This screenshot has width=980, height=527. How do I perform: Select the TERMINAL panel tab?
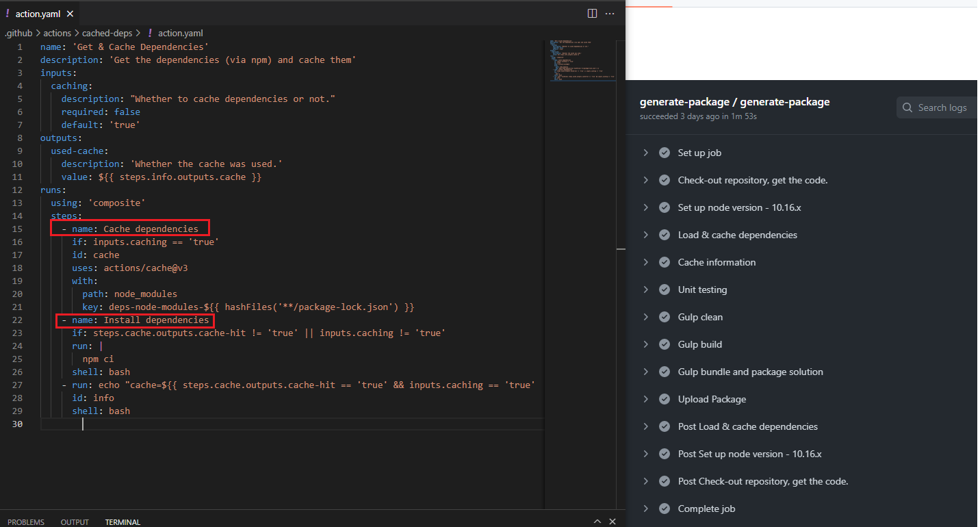pos(122,522)
